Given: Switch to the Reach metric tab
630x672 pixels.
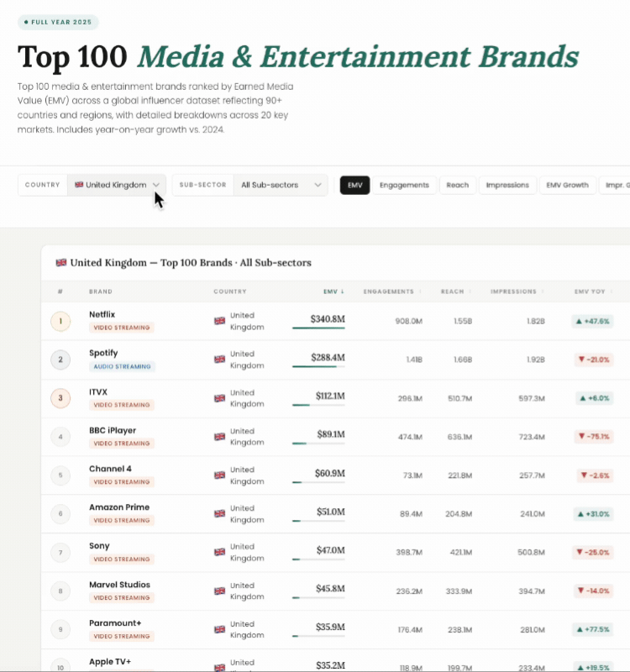Looking at the screenshot, I should tap(457, 185).
